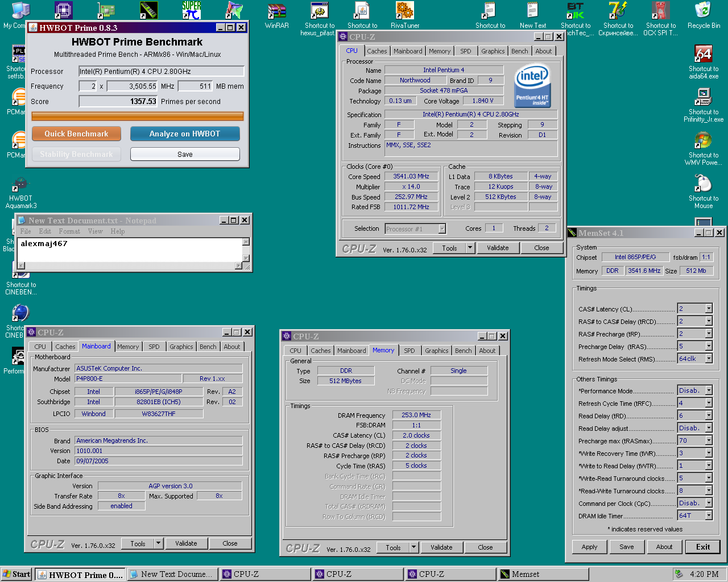
Task: Open Refresh Cycle Time (tRFC) dropdown
Action: 709,403
